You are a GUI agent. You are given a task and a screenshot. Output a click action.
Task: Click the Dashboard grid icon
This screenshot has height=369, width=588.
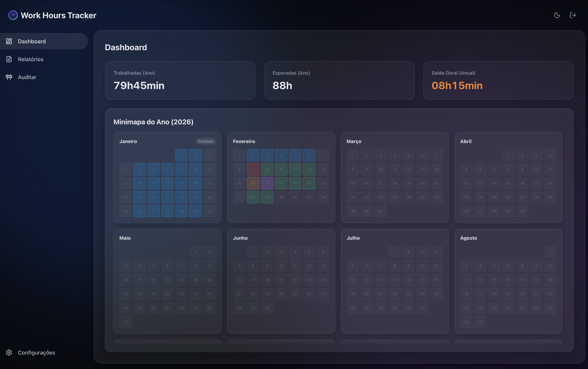click(x=9, y=41)
